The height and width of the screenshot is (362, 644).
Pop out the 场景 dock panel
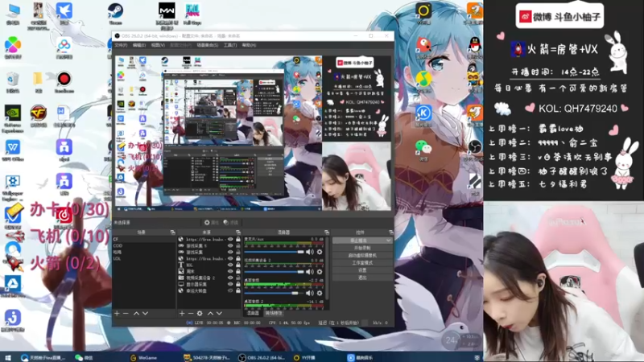coord(172,232)
